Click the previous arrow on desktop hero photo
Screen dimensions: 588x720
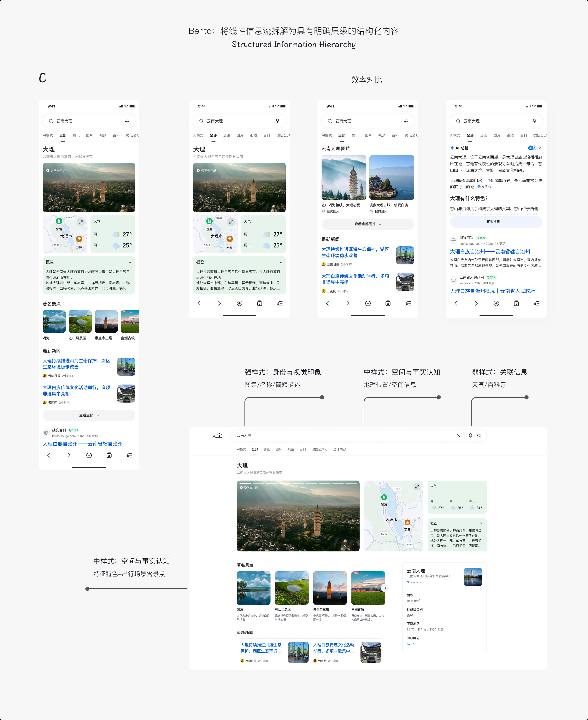click(x=345, y=545)
